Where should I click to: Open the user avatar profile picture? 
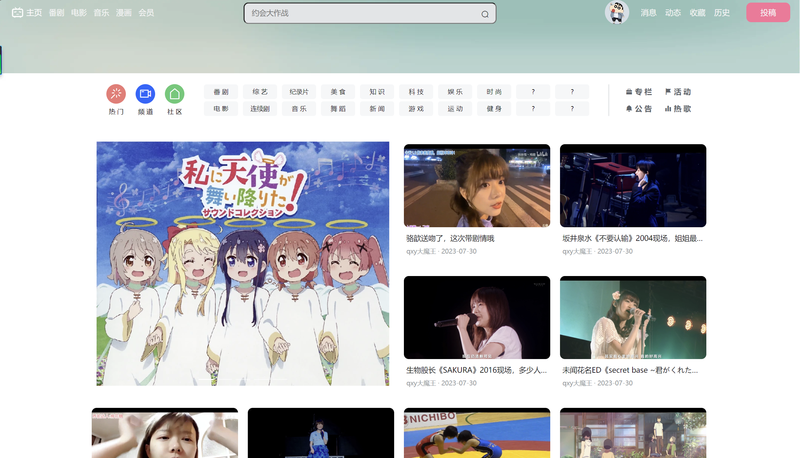(617, 12)
